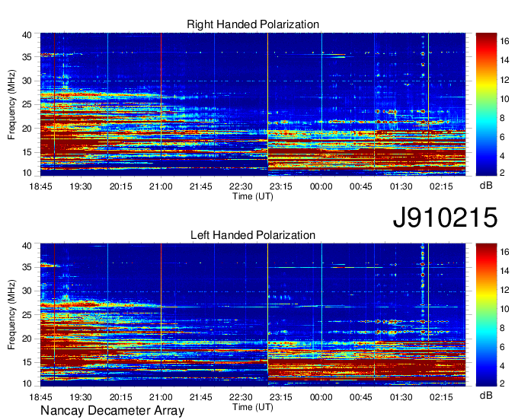Click 18:45 tick under Right Handed plot
The width and height of the screenshot is (518, 420).
40,186
